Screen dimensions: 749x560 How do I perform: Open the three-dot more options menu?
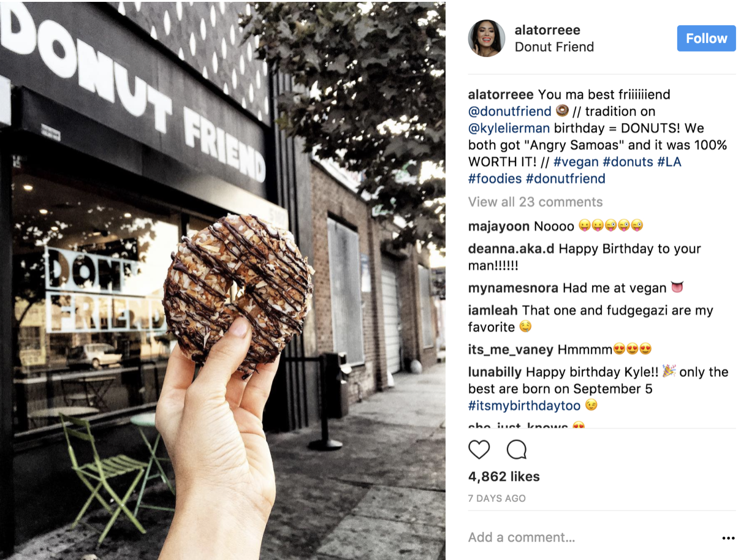tap(728, 538)
